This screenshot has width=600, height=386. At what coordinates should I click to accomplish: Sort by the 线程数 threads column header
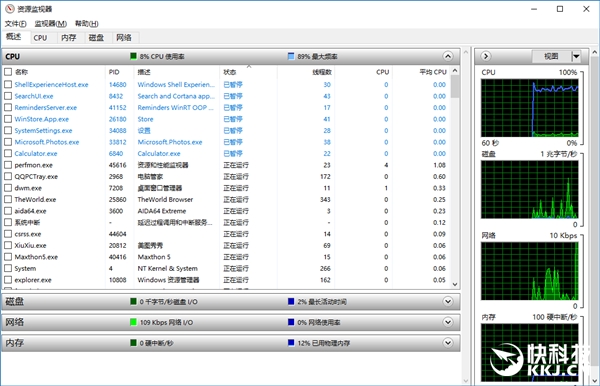306,72
